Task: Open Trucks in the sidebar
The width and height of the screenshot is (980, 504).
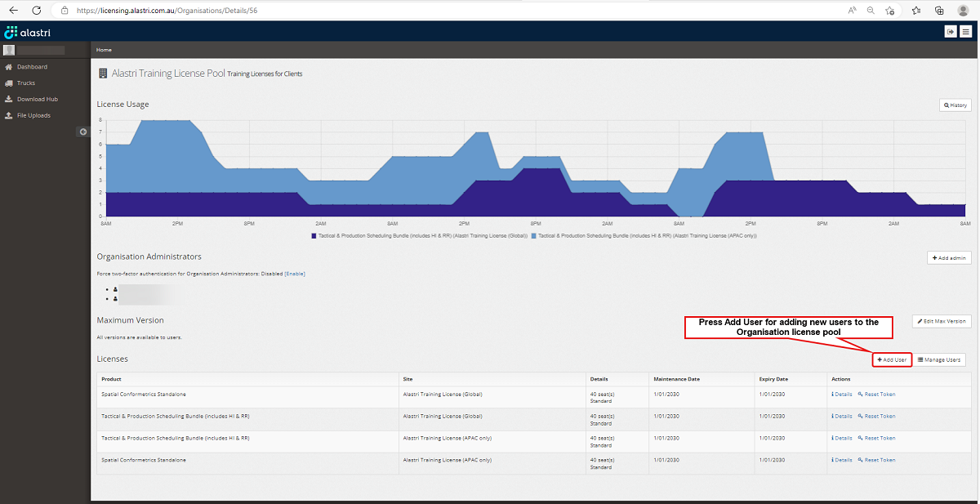Action: (26, 83)
